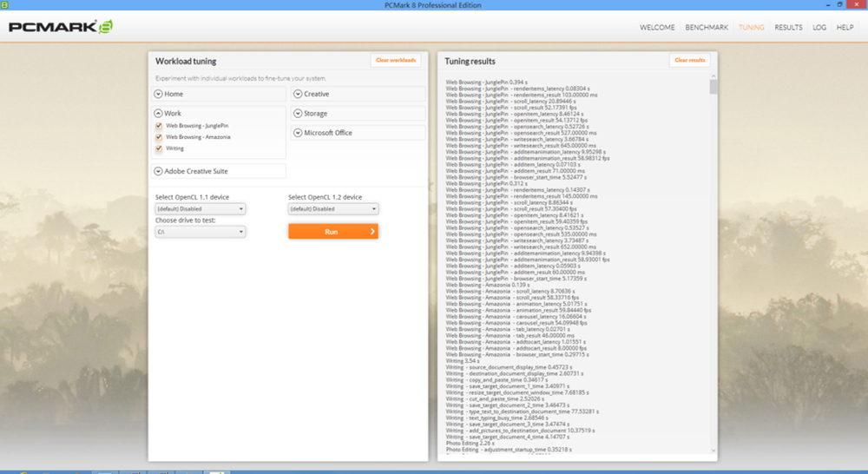Switch to the TUNING tab
The image size is (868, 474).
[x=751, y=27]
